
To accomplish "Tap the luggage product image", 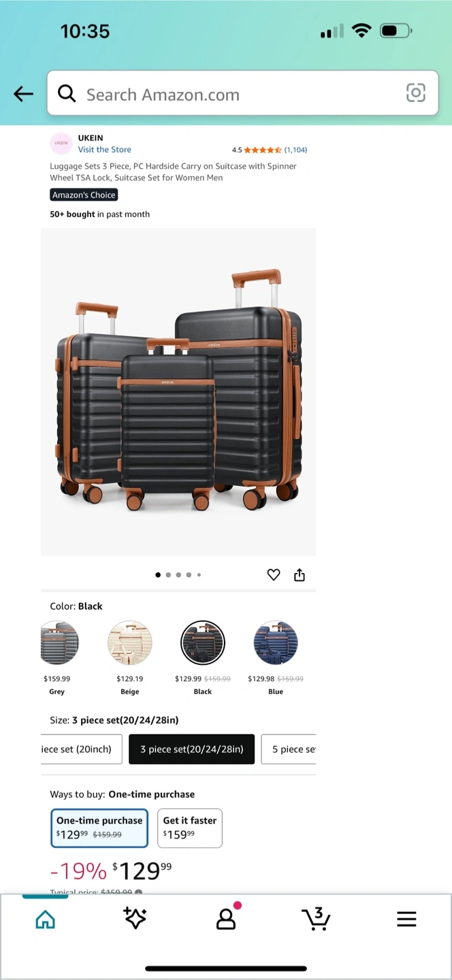I will click(178, 392).
